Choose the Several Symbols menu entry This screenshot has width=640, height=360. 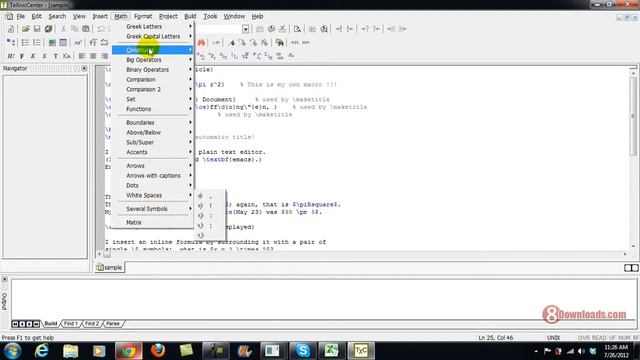click(x=153, y=209)
